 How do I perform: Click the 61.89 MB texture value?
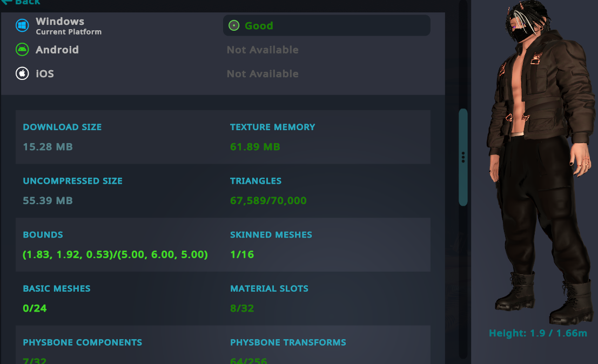(255, 147)
